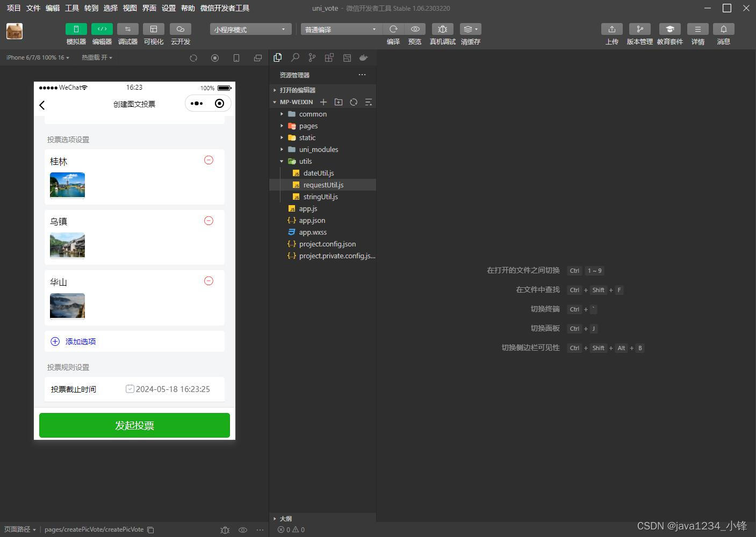Click the 发起投票 green button
The image size is (756, 537).
[x=134, y=425]
